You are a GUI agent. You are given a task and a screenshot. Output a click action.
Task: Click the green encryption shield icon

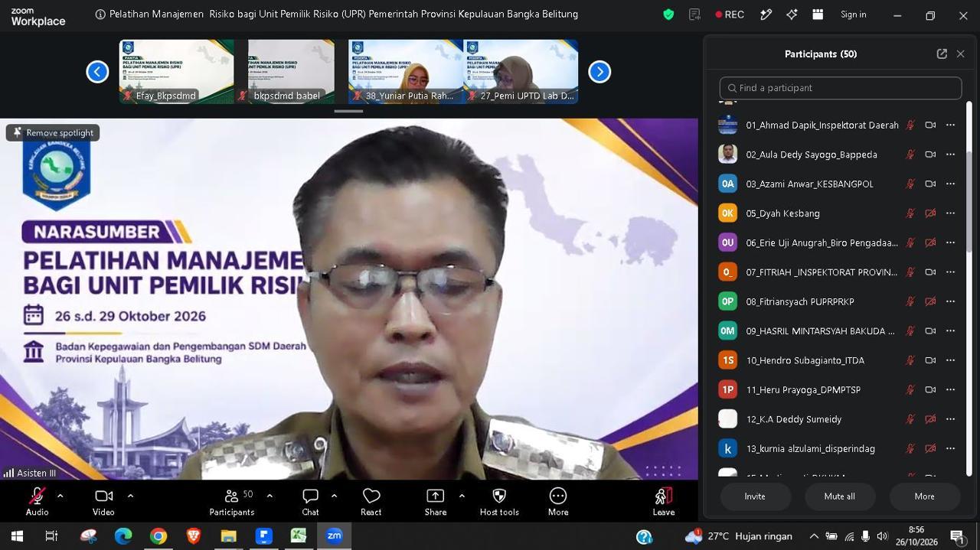[668, 15]
